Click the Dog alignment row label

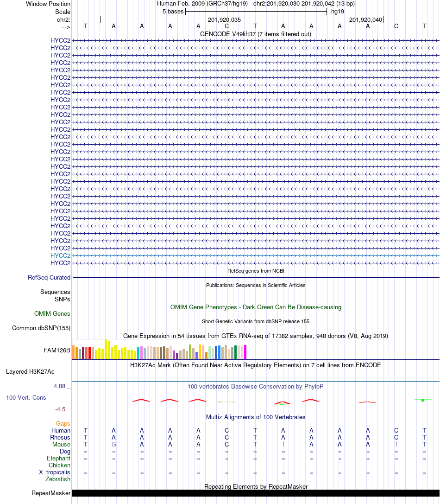pyautogui.click(x=65, y=451)
